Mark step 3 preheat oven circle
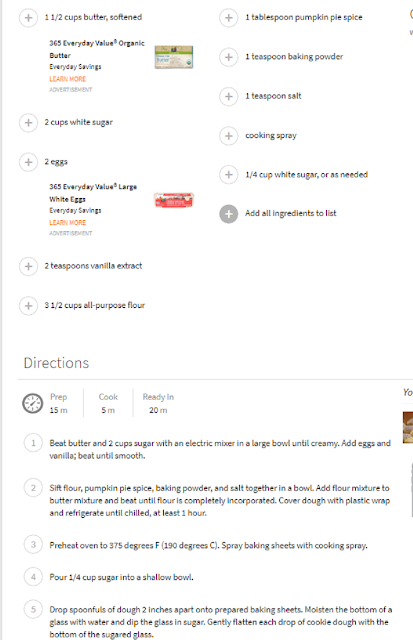413x640 pixels. click(x=33, y=544)
